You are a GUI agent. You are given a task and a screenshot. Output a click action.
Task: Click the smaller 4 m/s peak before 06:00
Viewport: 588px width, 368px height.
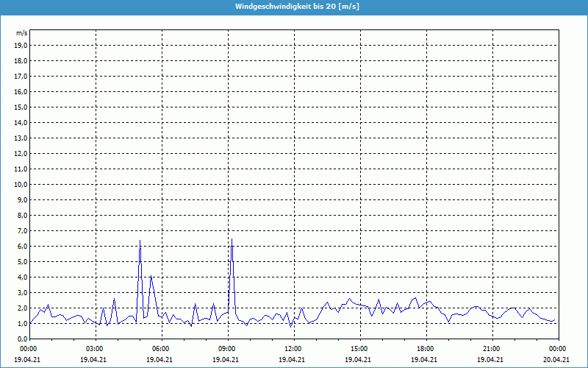pos(151,277)
